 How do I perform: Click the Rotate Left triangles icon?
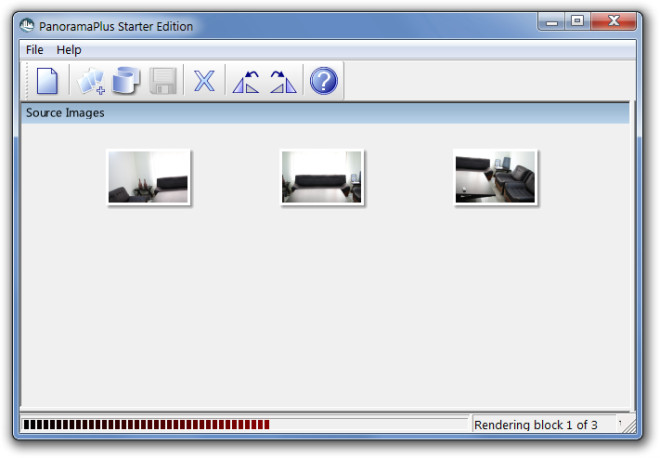click(246, 82)
